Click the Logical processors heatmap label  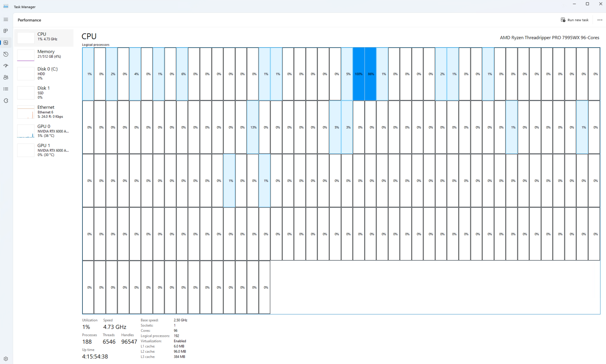(95, 44)
